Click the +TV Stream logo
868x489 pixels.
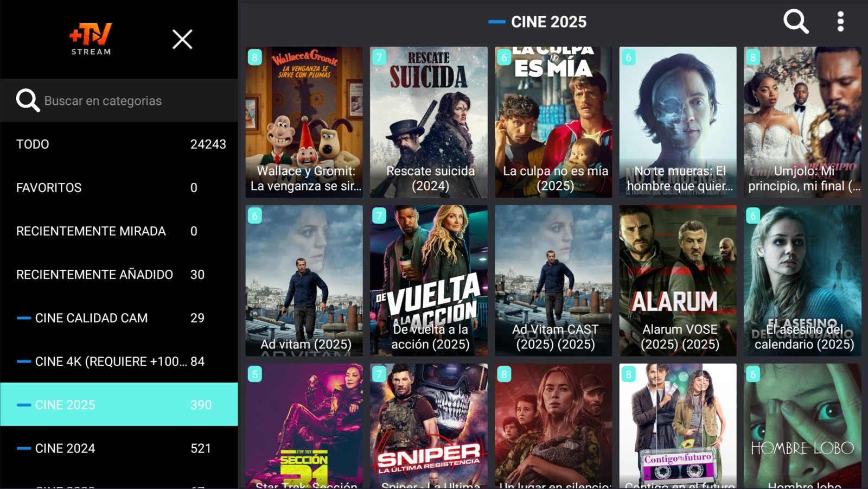point(91,39)
